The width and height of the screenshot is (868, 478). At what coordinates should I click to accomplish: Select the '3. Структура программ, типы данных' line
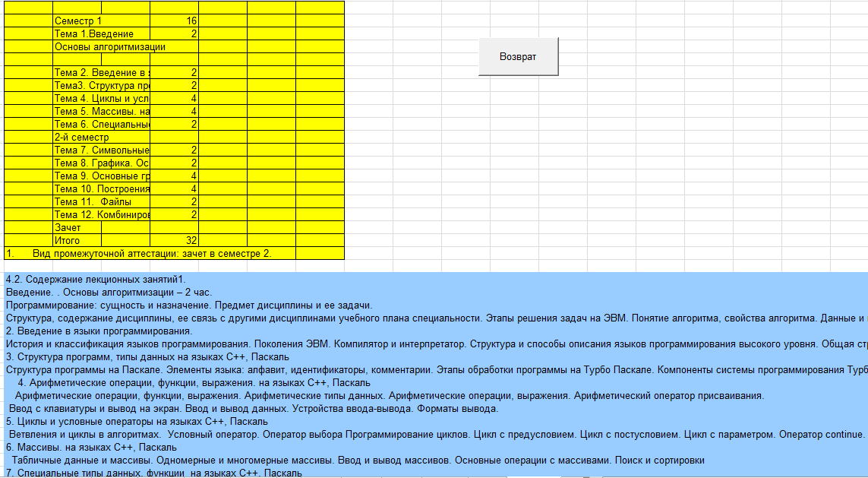[147, 357]
